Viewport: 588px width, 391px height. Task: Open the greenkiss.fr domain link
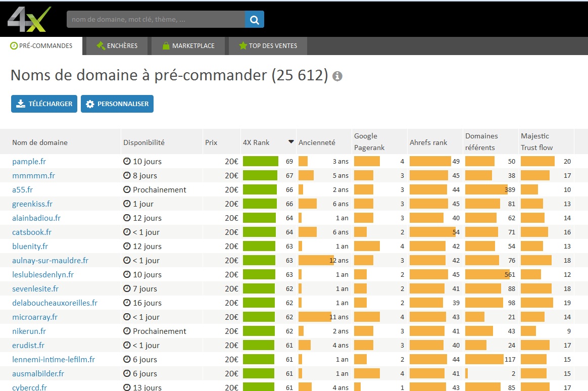click(x=32, y=204)
